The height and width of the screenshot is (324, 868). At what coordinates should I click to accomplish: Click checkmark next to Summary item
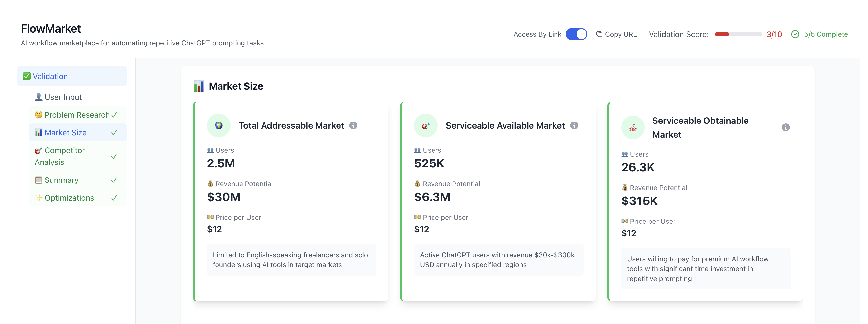[114, 180]
